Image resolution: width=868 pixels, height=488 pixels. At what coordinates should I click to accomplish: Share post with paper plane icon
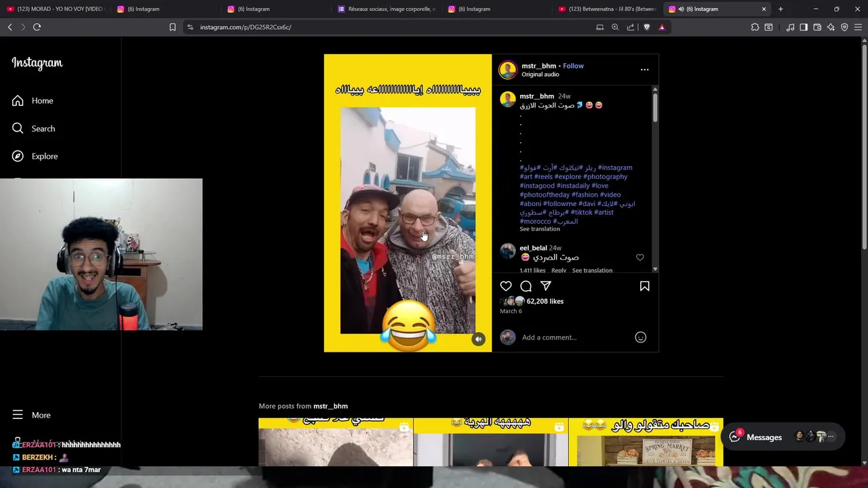point(546,286)
